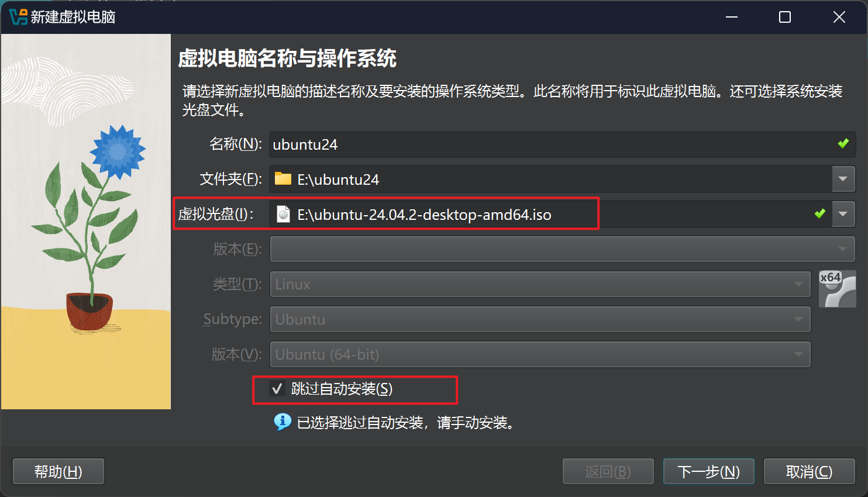Click the 名称 field containing ubuntu24

tap(562, 144)
